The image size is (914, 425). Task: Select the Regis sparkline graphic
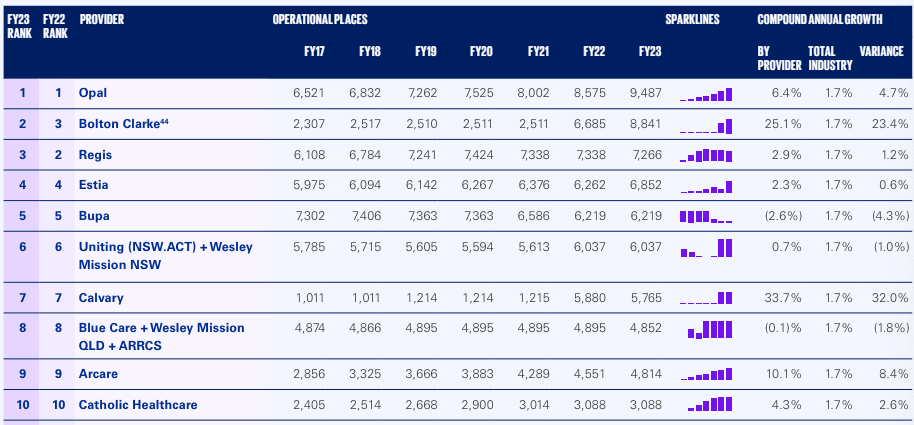[706, 156]
